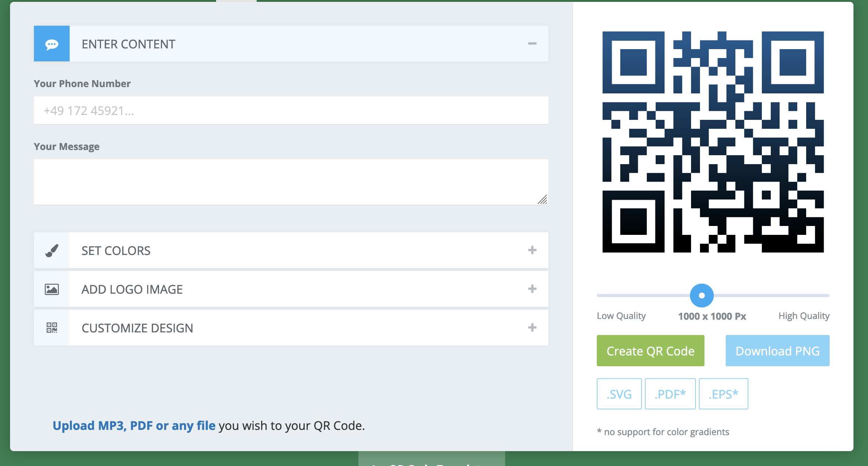This screenshot has width=868, height=466.
Task: Expand the Set Colors section
Action: 532,250
